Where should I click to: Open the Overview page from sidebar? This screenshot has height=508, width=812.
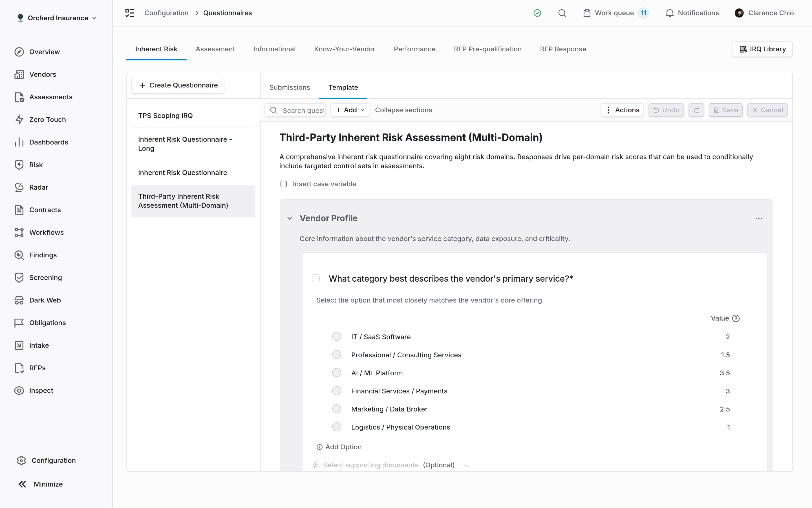37,52
